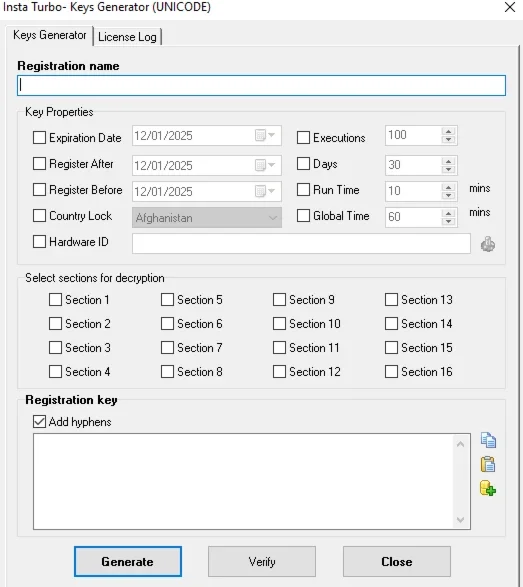Check Section 9 for decryption

click(279, 300)
